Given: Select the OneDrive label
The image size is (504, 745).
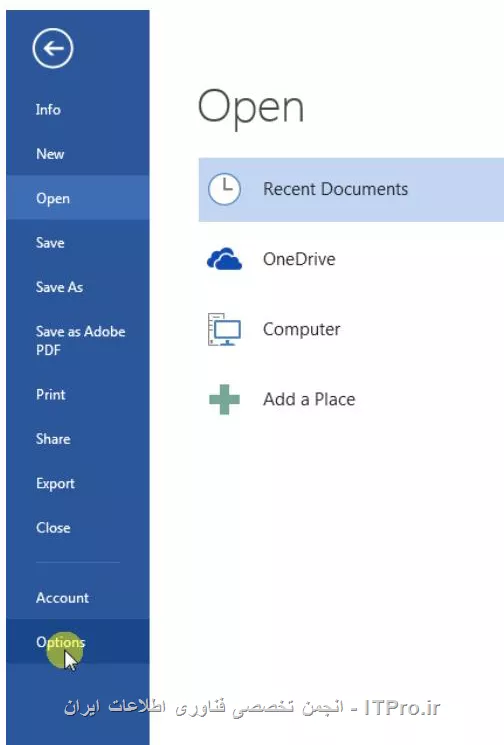Looking at the screenshot, I should pos(299,259).
